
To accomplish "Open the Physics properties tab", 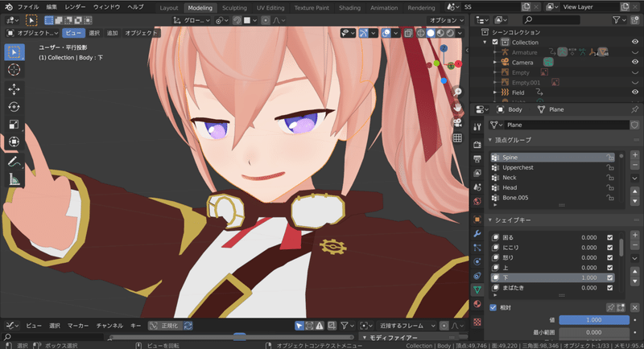I will [x=477, y=261].
